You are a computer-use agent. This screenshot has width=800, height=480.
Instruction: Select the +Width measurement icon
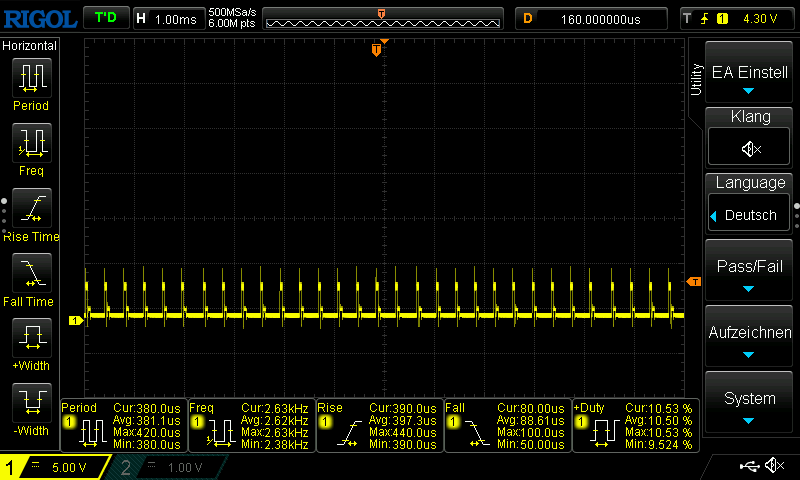click(32, 338)
